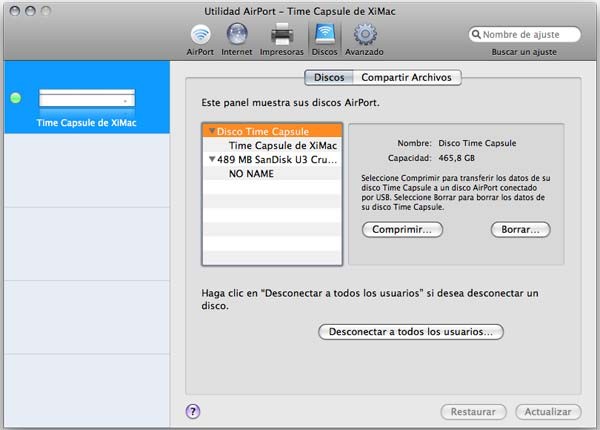Screen dimensions: 600x430
Task: Open the AirPort toolbar section
Action: (x=200, y=40)
